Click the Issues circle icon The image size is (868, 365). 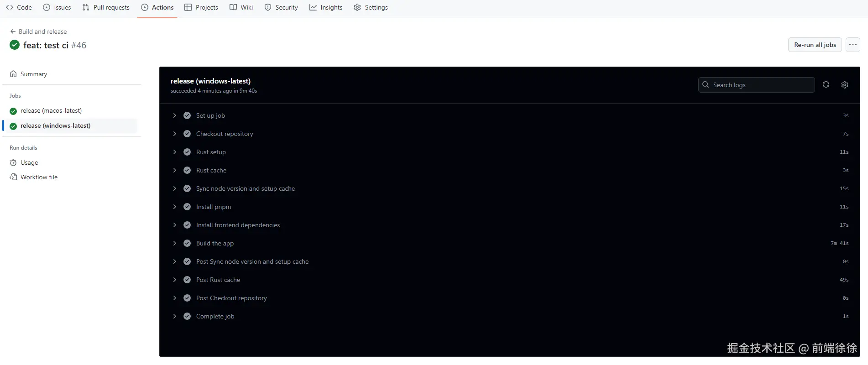(x=47, y=7)
